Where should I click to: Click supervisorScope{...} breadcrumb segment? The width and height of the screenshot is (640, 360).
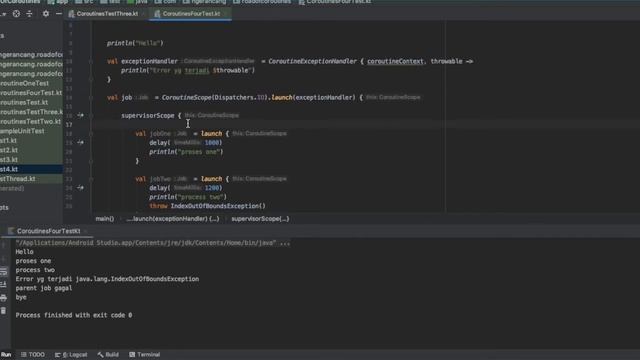point(260,219)
